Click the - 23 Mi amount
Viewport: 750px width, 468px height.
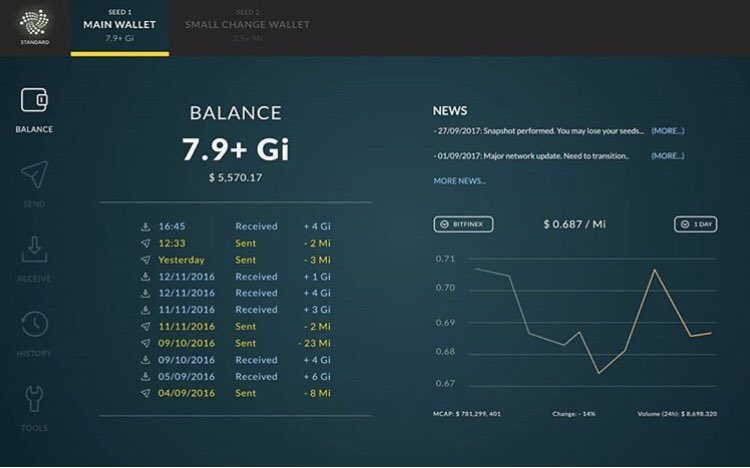click(x=314, y=343)
